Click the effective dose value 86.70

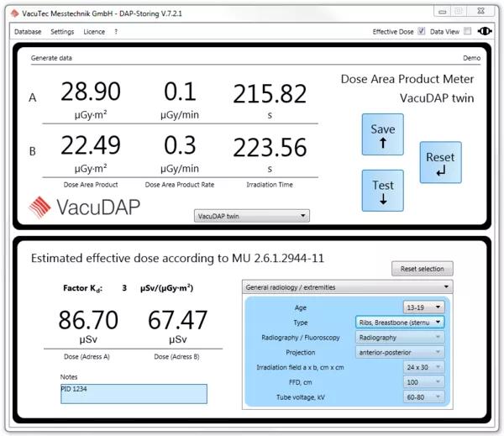[88, 320]
